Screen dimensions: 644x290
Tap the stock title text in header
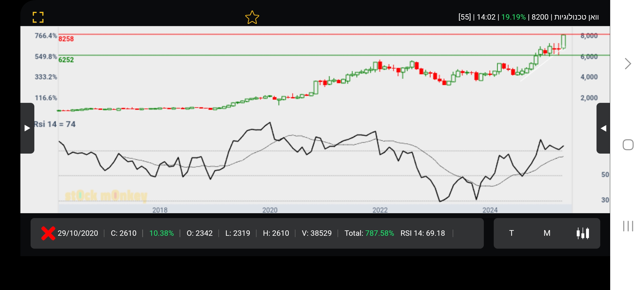[576, 17]
